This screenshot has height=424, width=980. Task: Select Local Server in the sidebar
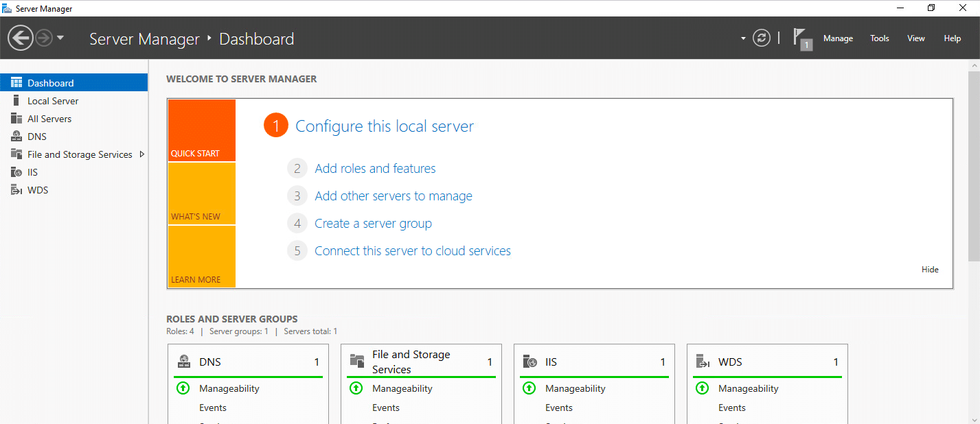[53, 101]
